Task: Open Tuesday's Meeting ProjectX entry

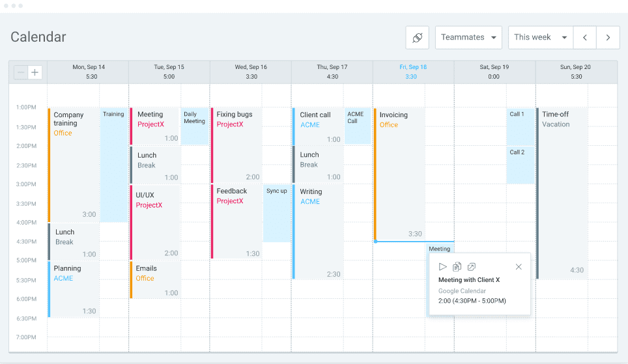Action: [x=155, y=126]
